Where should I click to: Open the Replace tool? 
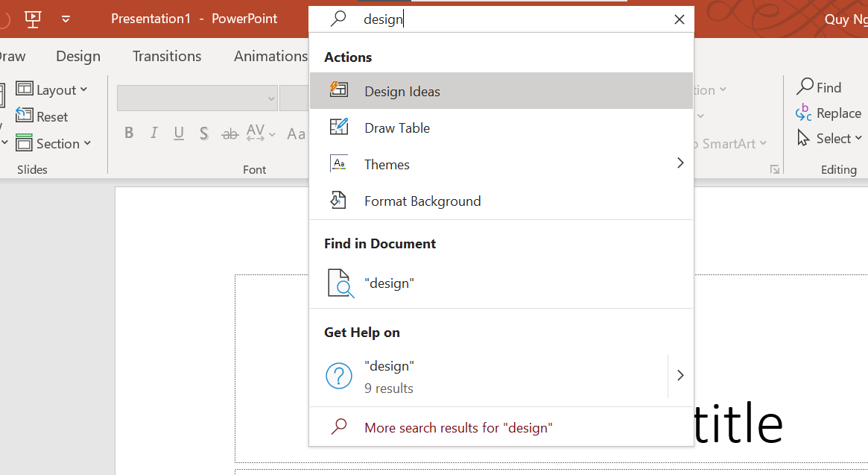829,113
